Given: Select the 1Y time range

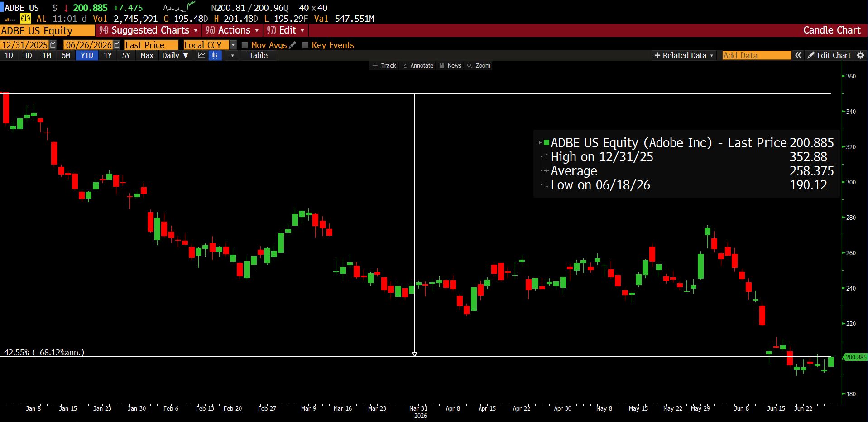Looking at the screenshot, I should [108, 55].
